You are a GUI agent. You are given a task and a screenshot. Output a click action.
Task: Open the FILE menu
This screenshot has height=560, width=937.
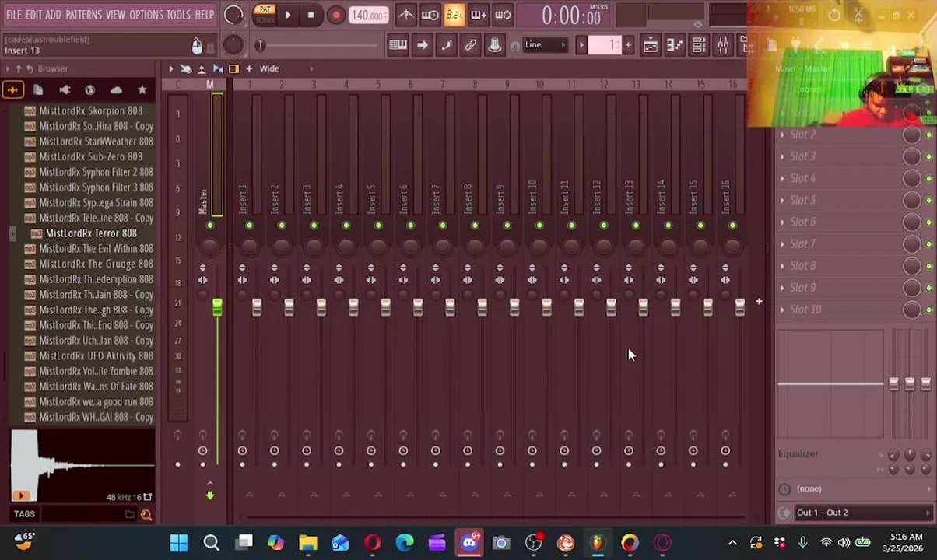13,15
